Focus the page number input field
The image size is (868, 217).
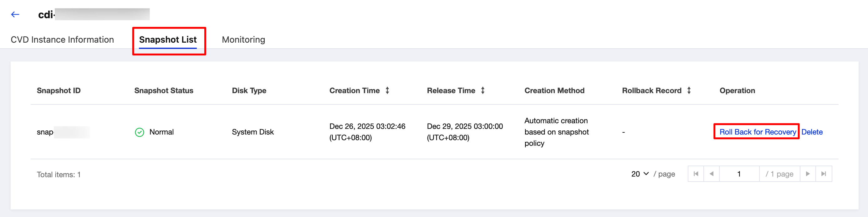click(739, 174)
